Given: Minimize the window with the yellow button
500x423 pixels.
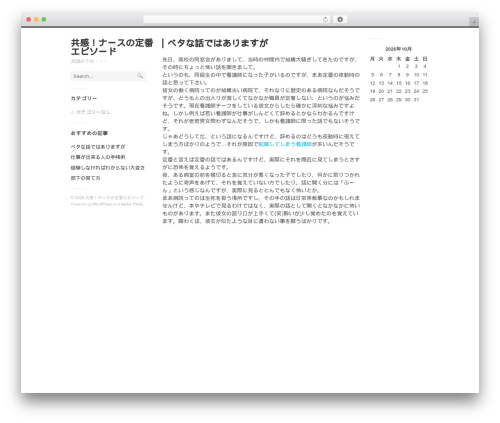Looking at the screenshot, I should tap(36, 19).
